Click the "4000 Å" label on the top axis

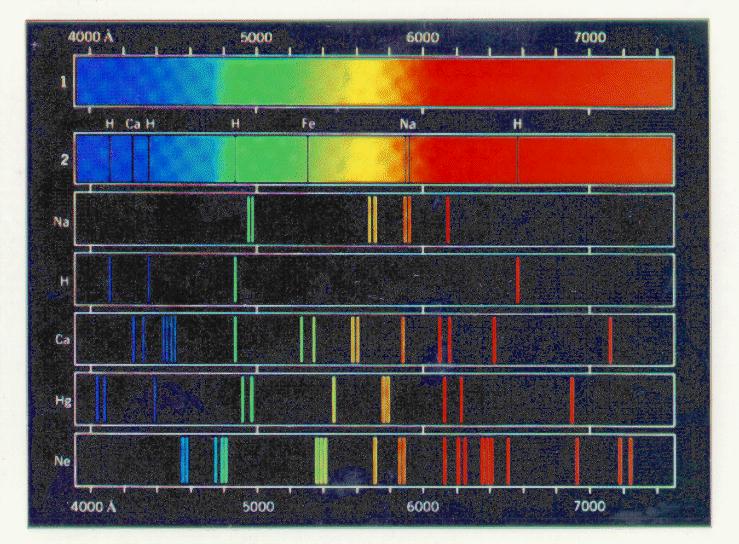(93, 37)
